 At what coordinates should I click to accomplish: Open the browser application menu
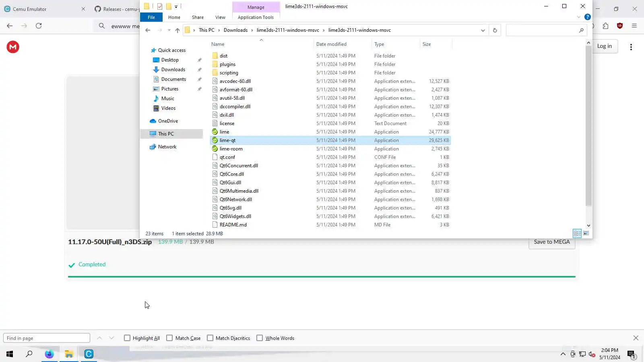(x=634, y=26)
